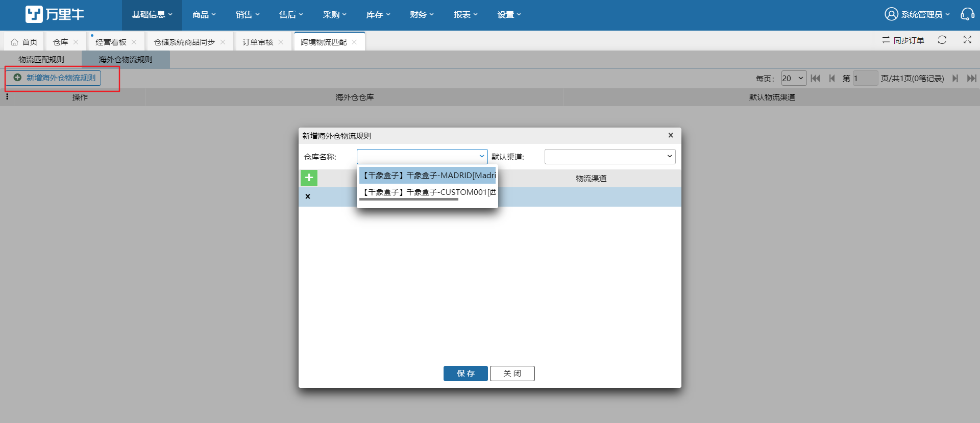Viewport: 980px width, 423px height.
Task: Close the 仓储系统商品同步 tab
Action: [223, 42]
